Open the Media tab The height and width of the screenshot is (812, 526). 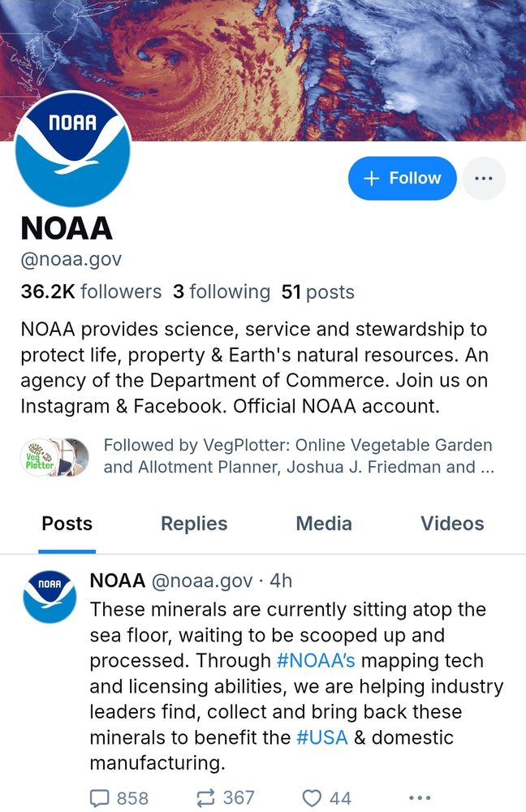tap(324, 524)
